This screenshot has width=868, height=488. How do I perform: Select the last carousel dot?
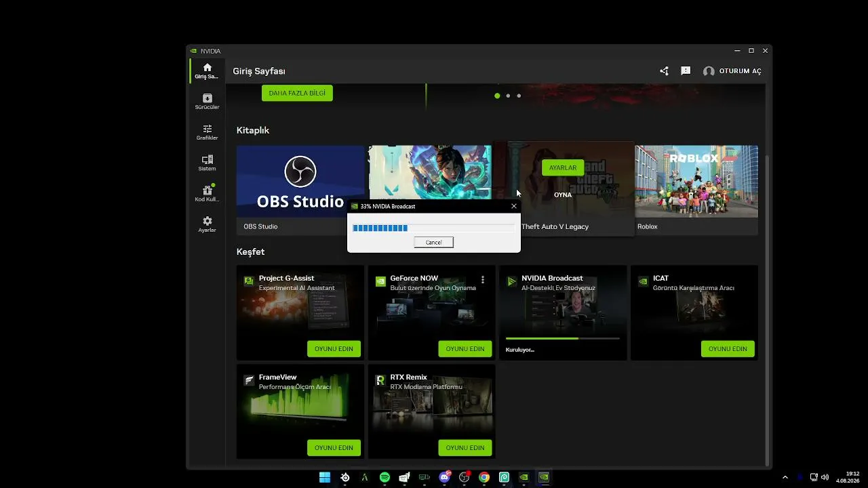click(x=519, y=96)
